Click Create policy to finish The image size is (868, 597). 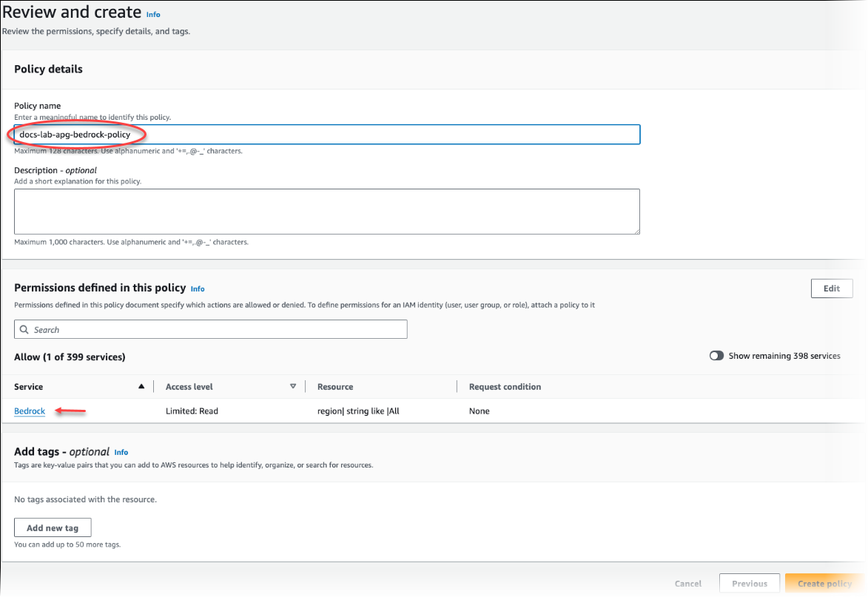824,583
